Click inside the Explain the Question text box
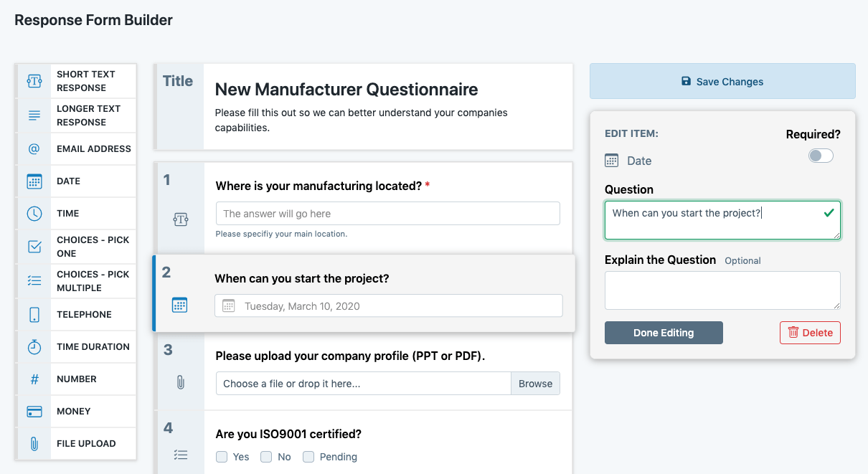The image size is (868, 474). point(722,290)
